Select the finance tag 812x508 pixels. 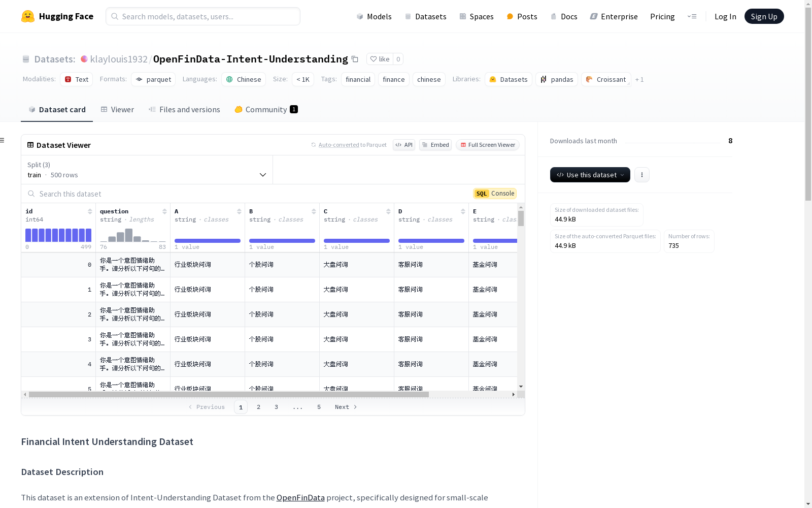coord(394,79)
